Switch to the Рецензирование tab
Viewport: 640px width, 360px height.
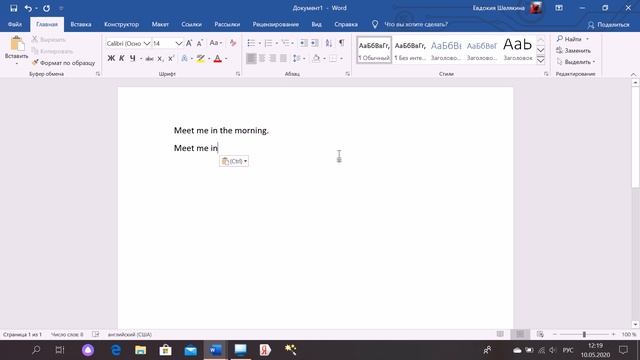coord(276,24)
